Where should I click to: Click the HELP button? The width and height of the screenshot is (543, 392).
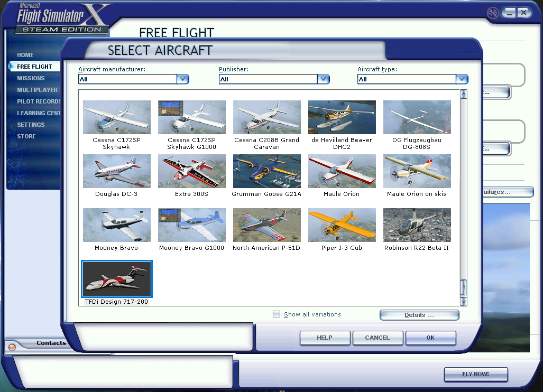tap(325, 338)
